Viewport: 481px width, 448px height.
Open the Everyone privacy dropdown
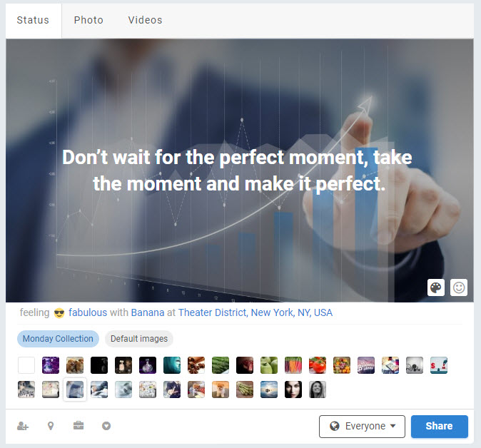pyautogui.click(x=362, y=426)
